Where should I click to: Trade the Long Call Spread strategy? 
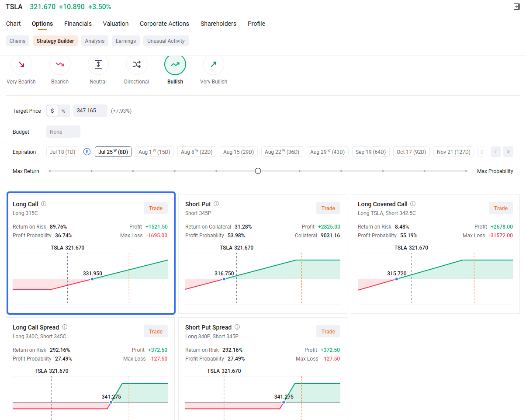pyautogui.click(x=156, y=331)
